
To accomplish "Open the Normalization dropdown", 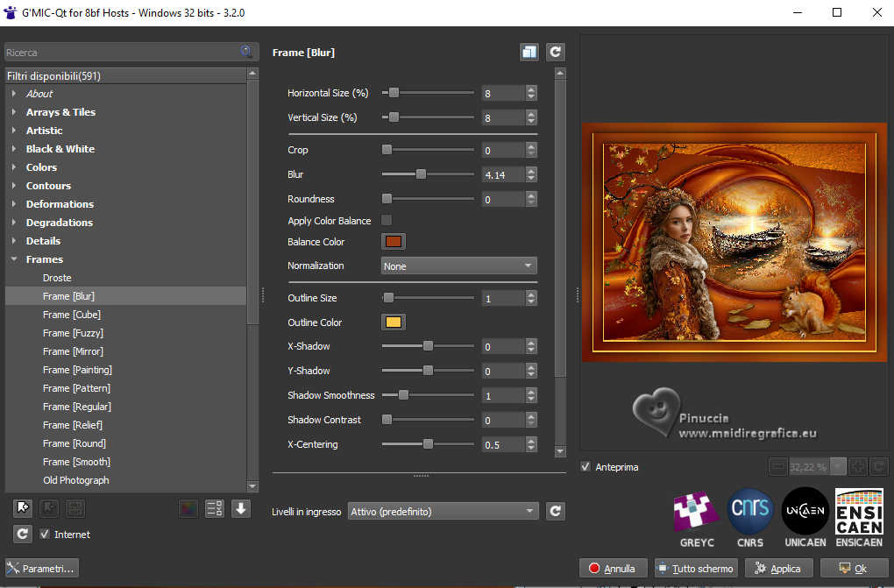I will 458,266.
